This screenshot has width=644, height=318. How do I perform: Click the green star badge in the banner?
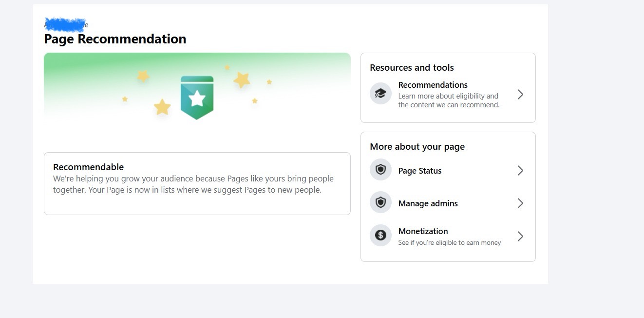[197, 98]
